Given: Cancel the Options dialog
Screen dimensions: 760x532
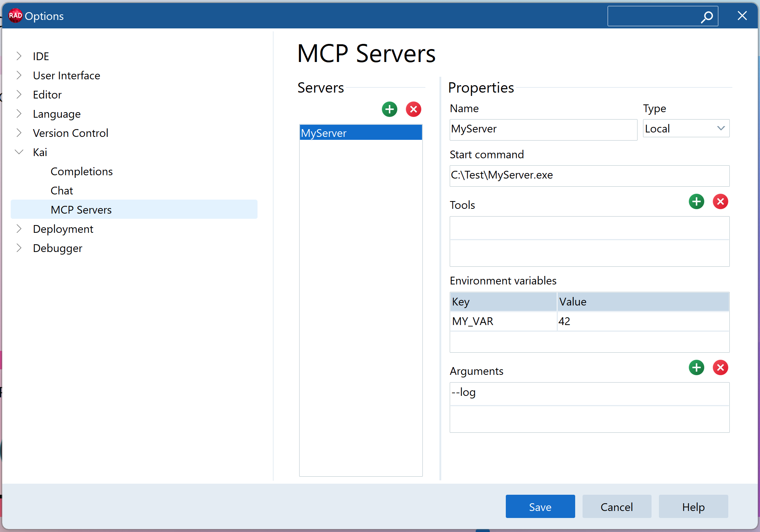Looking at the screenshot, I should [617, 507].
